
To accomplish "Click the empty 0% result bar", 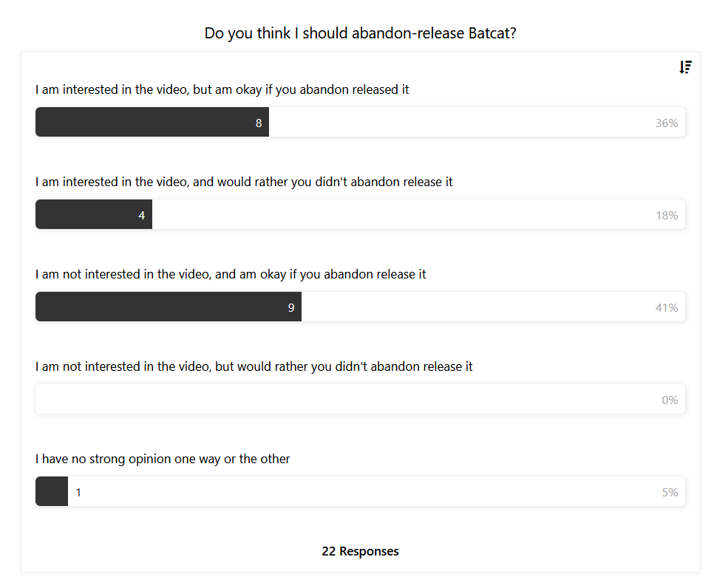I will click(x=360, y=399).
